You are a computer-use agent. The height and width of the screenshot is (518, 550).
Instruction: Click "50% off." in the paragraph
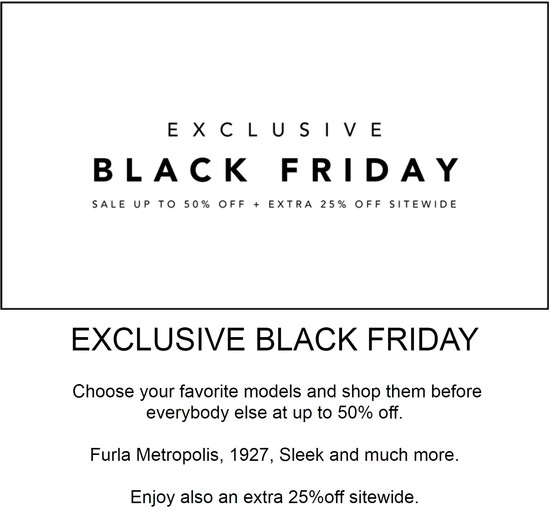[370, 412]
